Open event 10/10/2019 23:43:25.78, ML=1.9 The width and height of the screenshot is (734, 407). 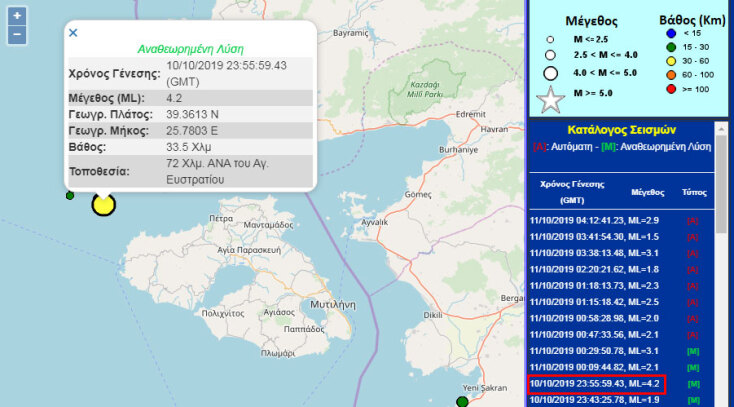tap(594, 400)
